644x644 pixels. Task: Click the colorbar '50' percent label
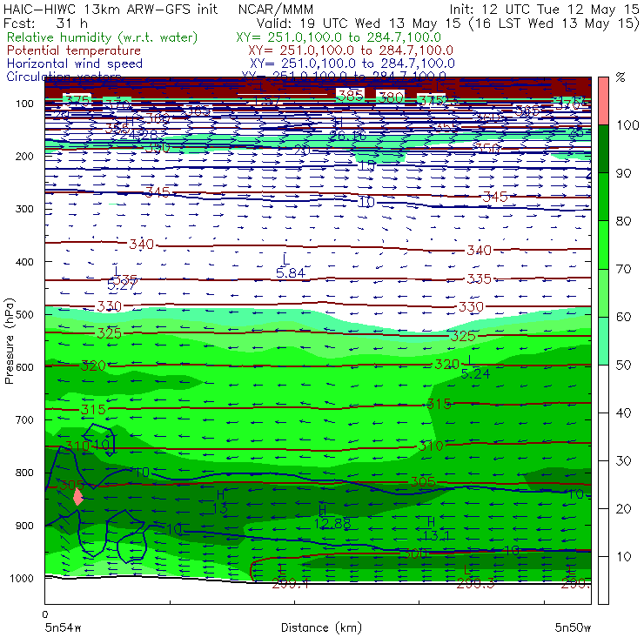[x=624, y=366]
